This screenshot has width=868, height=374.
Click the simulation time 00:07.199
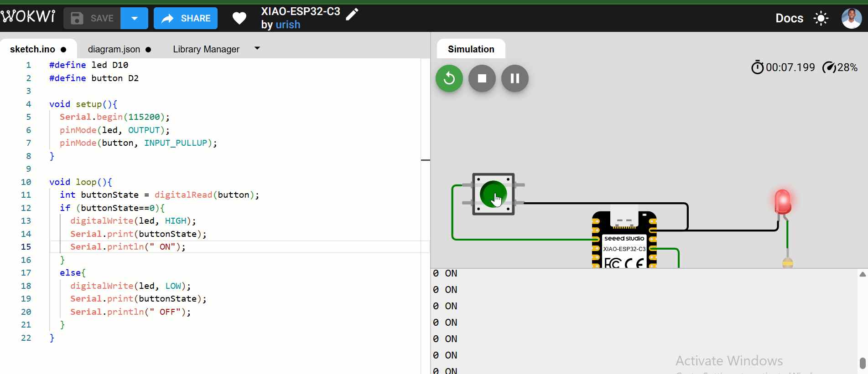pos(790,67)
